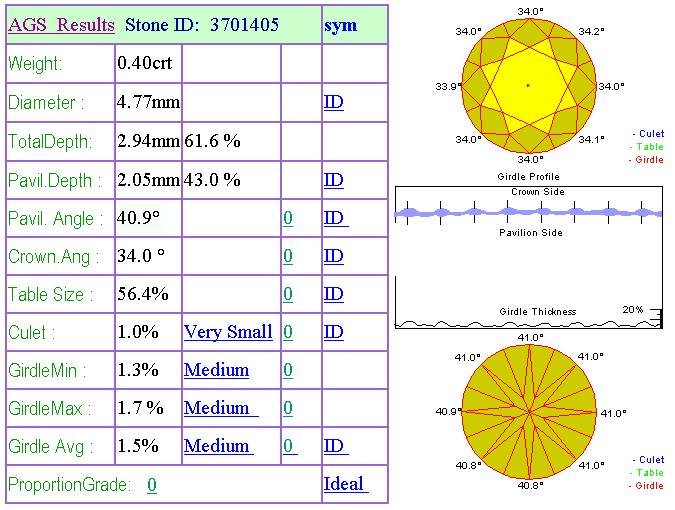Click the Pavilion Side label
Image resolution: width=675 pixels, height=510 pixels.
[x=531, y=233]
